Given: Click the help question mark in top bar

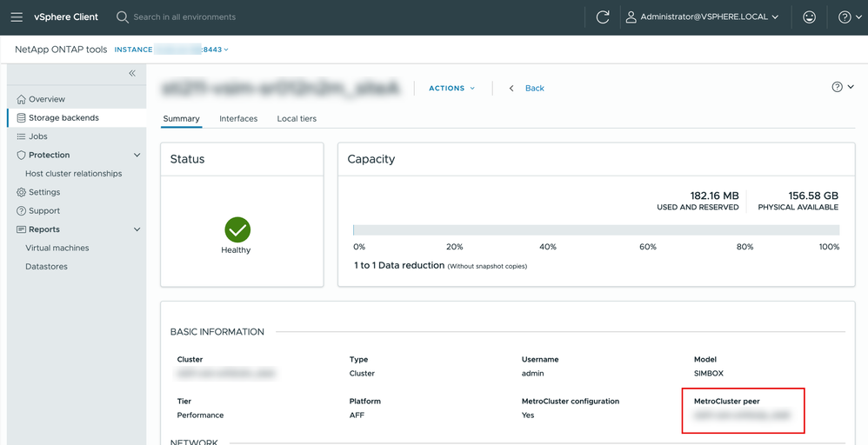Looking at the screenshot, I should 844,17.
